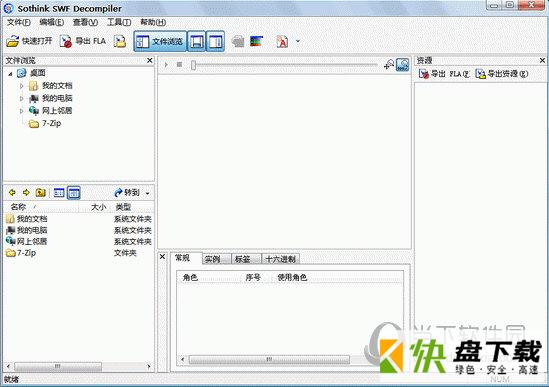549x387 pixels.
Task: Open the Go To (转到) dropdown arrow
Action: point(147,193)
